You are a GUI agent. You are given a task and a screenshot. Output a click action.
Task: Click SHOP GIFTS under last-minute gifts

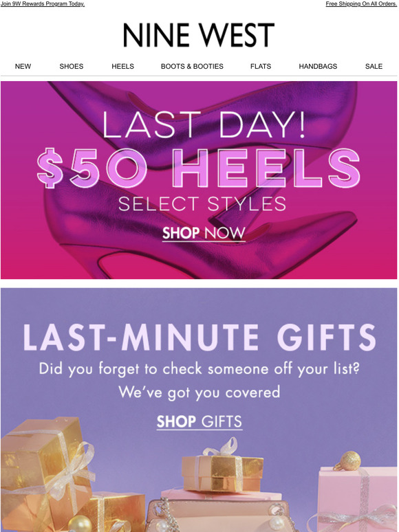tap(199, 422)
